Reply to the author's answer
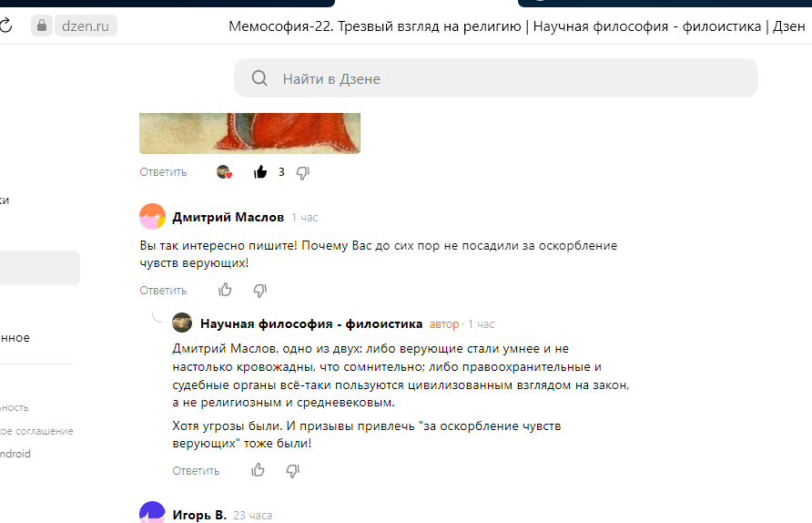This screenshot has height=523, width=812. click(196, 471)
